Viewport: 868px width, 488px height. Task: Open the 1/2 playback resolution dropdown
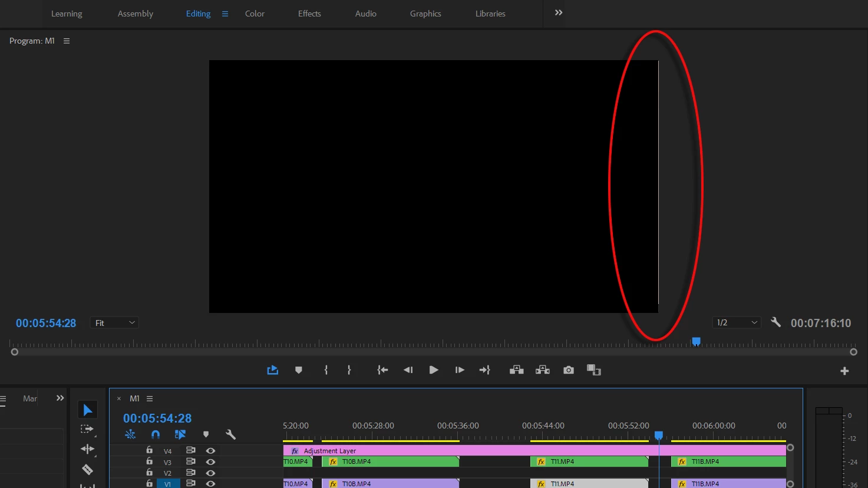click(x=736, y=323)
